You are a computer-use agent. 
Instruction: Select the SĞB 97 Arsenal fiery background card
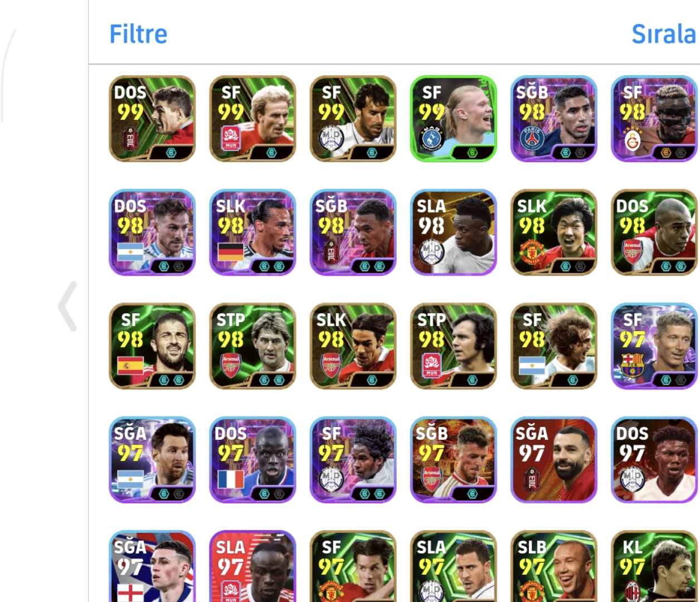[454, 460]
